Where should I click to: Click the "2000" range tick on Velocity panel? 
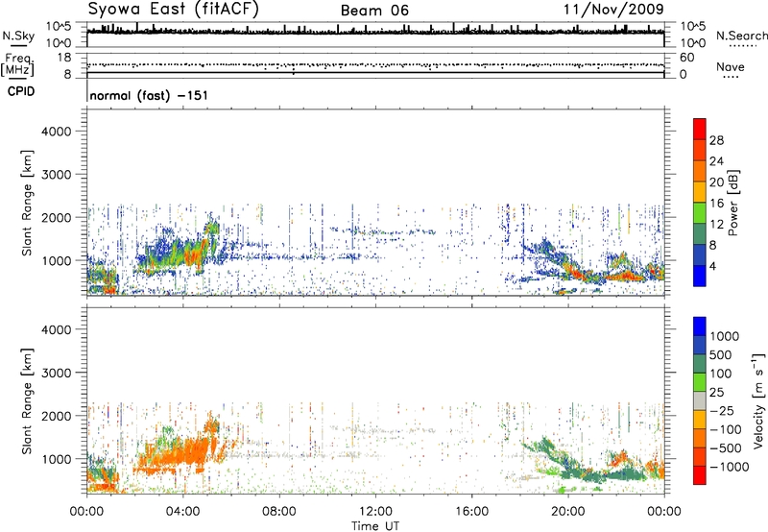point(56,416)
